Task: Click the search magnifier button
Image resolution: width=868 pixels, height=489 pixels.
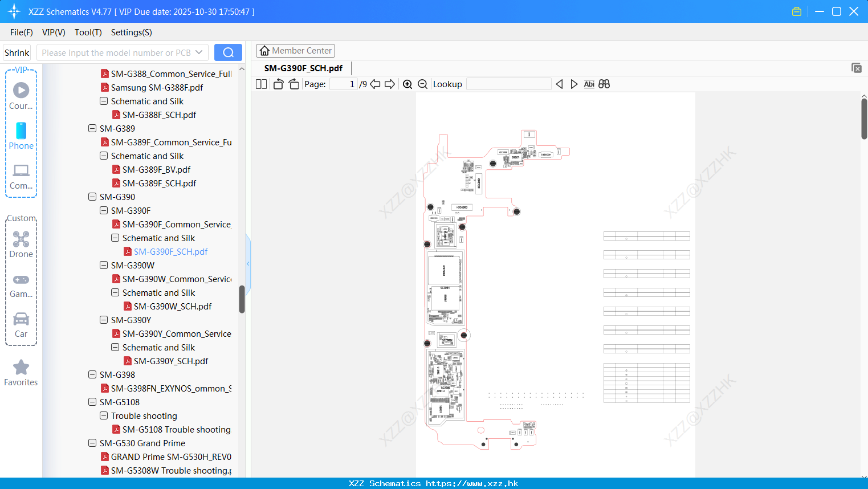Action: tap(228, 52)
